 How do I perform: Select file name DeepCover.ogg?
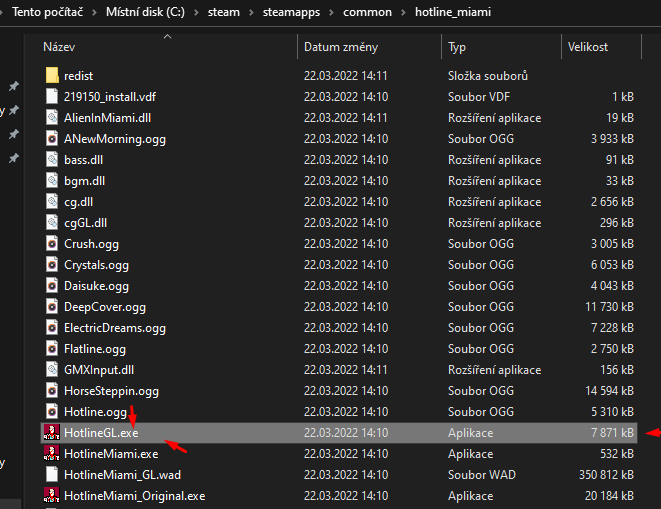105,307
